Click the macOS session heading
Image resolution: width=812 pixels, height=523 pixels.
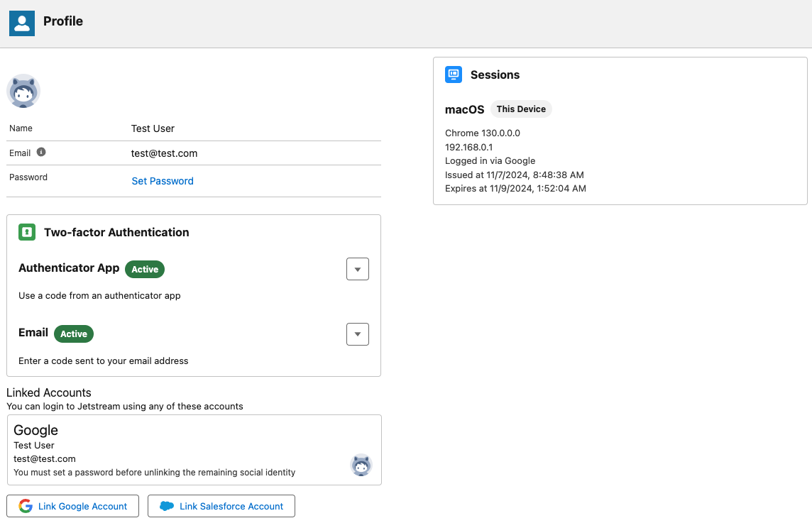464,109
